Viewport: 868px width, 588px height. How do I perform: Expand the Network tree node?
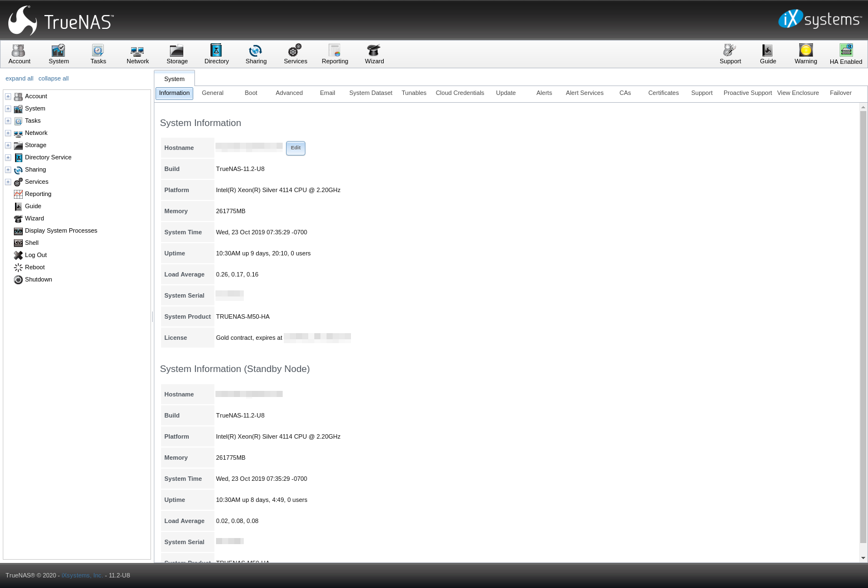(8, 133)
